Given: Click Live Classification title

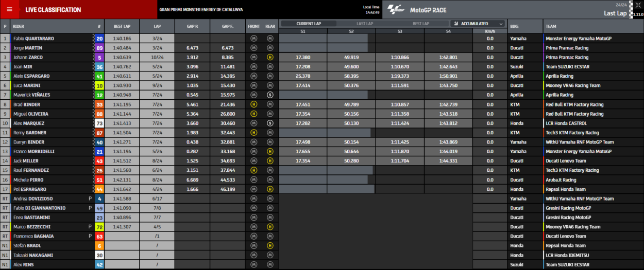Looking at the screenshot, I should click(x=53, y=10).
